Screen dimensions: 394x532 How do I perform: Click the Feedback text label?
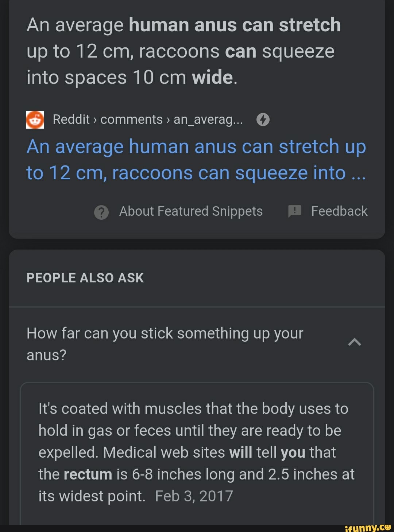coord(339,211)
